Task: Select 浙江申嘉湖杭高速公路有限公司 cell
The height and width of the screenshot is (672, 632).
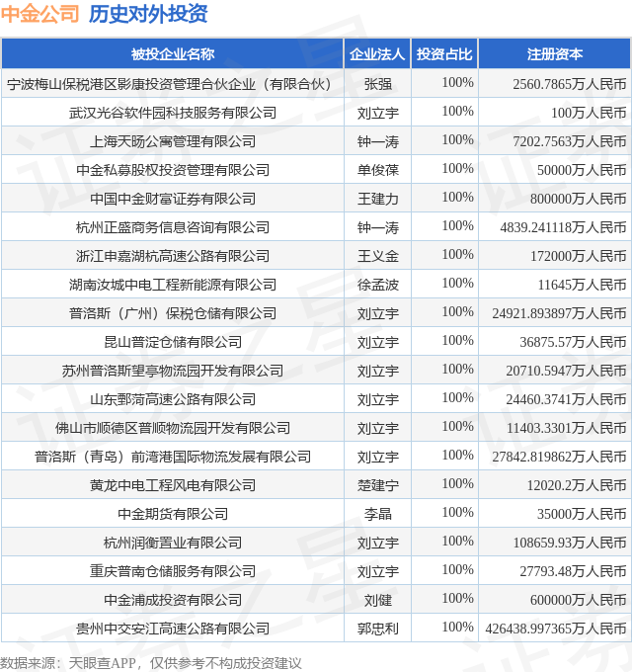Action: 173,256
